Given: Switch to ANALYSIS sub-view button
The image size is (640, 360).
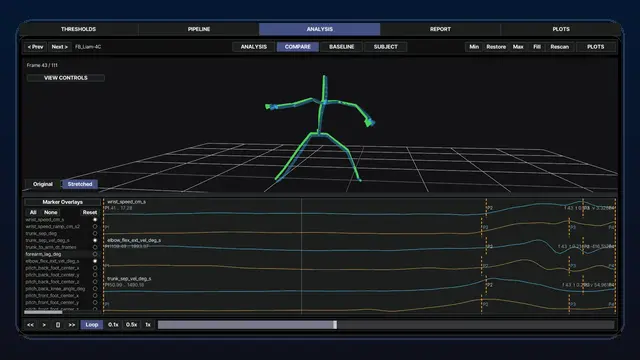Looking at the screenshot, I should (253, 47).
